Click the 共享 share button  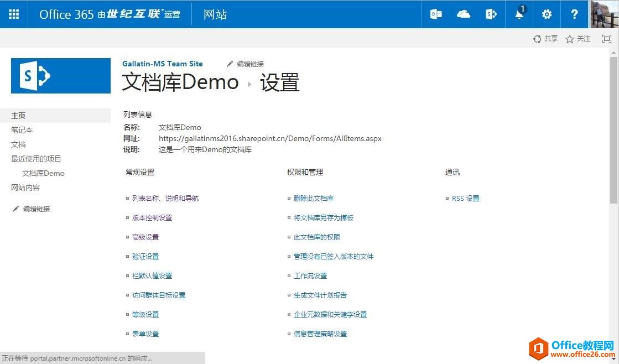[x=545, y=39]
